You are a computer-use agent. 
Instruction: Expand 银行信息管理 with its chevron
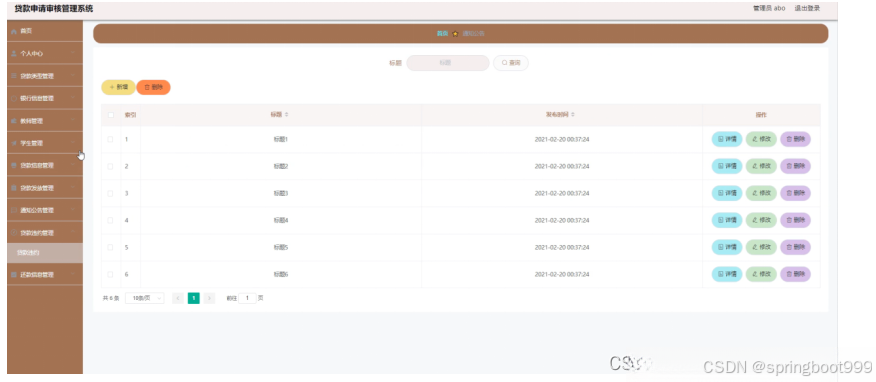point(73,98)
